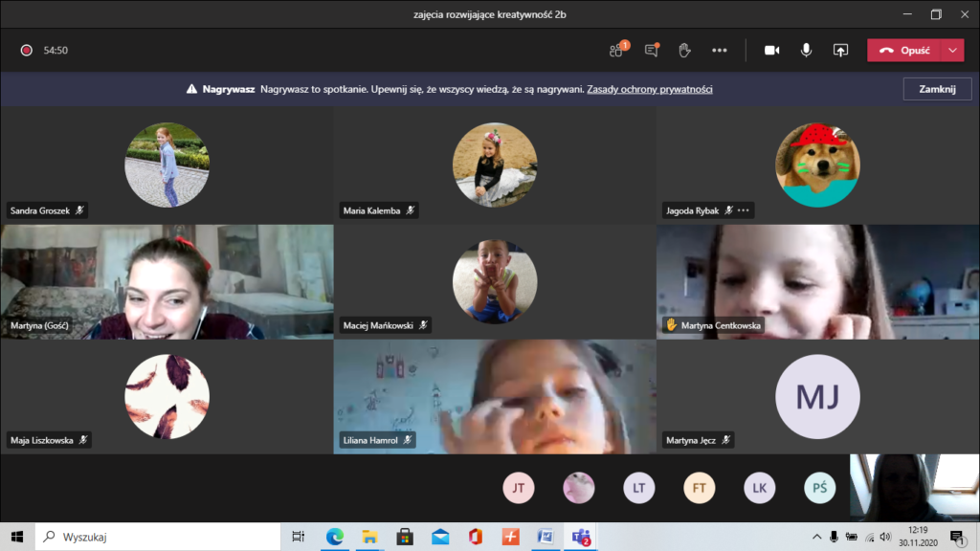This screenshot has width=980, height=551.
Task: Mute or unmute the microphone
Action: coord(806,50)
